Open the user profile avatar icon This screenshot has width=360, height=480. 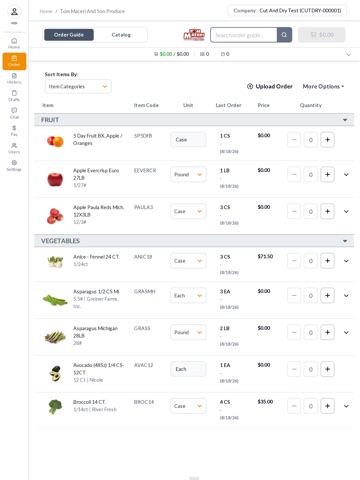14,12
